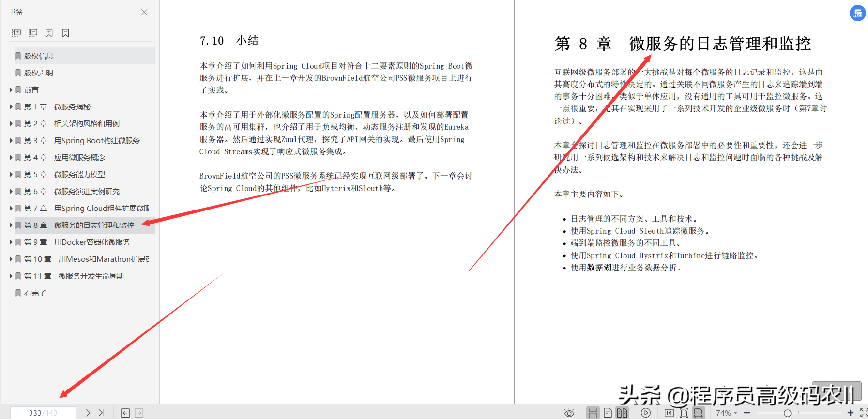The width and height of the screenshot is (868, 419).
Task: Switch to single page view
Action: [x=608, y=413]
